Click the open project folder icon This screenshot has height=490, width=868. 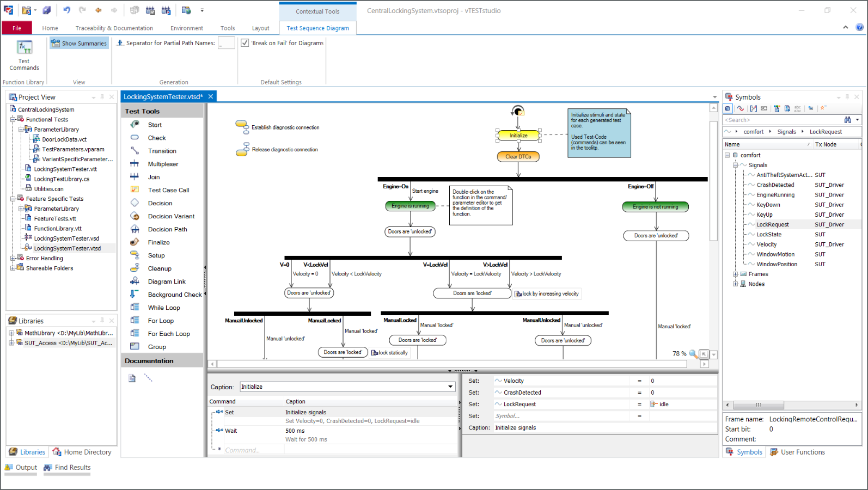26,10
